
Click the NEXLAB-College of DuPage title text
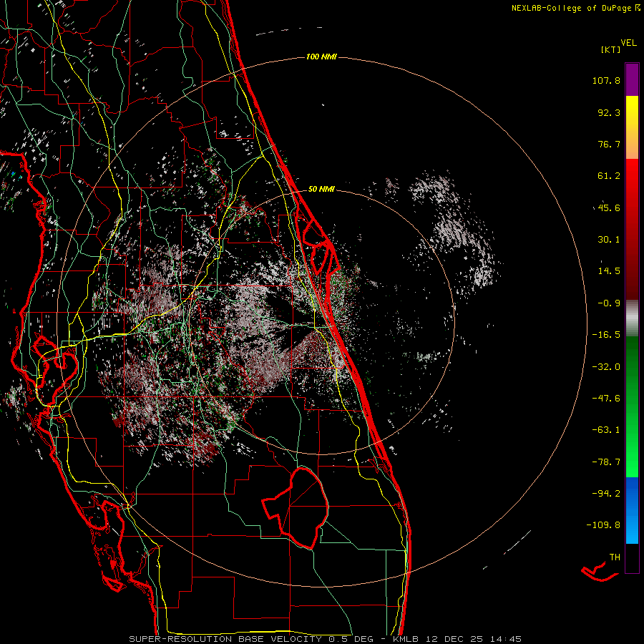coord(573,8)
